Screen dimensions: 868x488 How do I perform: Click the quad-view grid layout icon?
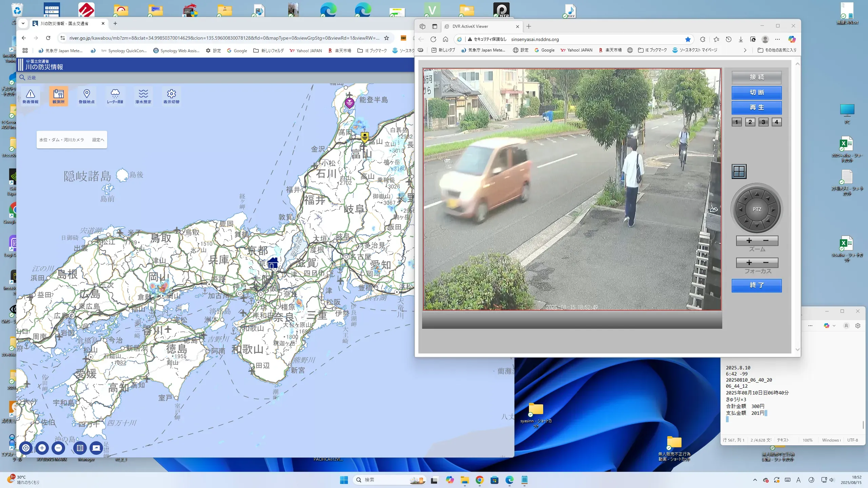click(739, 171)
